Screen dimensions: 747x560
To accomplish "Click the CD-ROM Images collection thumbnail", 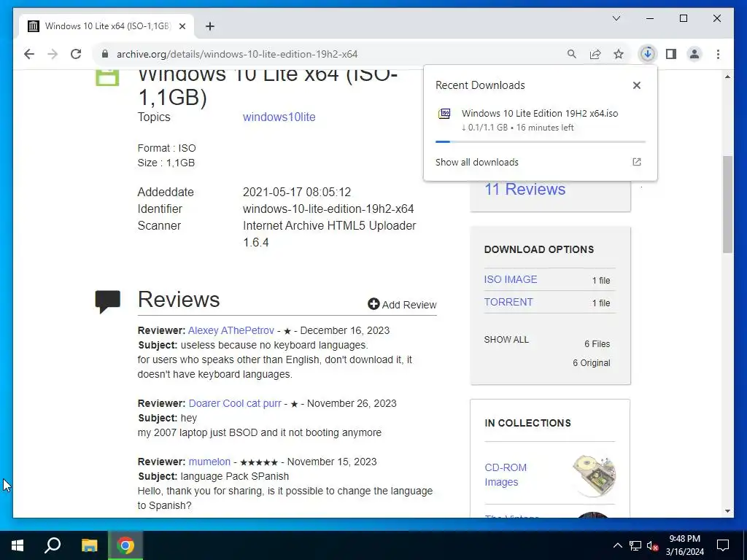I will (x=594, y=475).
